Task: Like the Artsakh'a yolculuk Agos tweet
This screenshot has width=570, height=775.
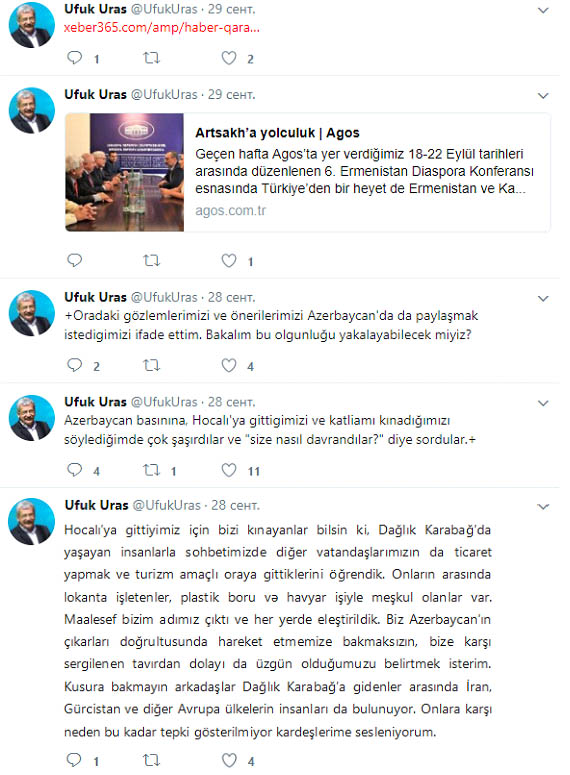Action: click(x=228, y=260)
